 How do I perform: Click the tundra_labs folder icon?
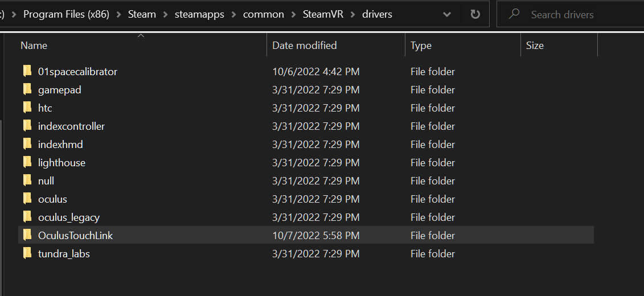(27, 253)
